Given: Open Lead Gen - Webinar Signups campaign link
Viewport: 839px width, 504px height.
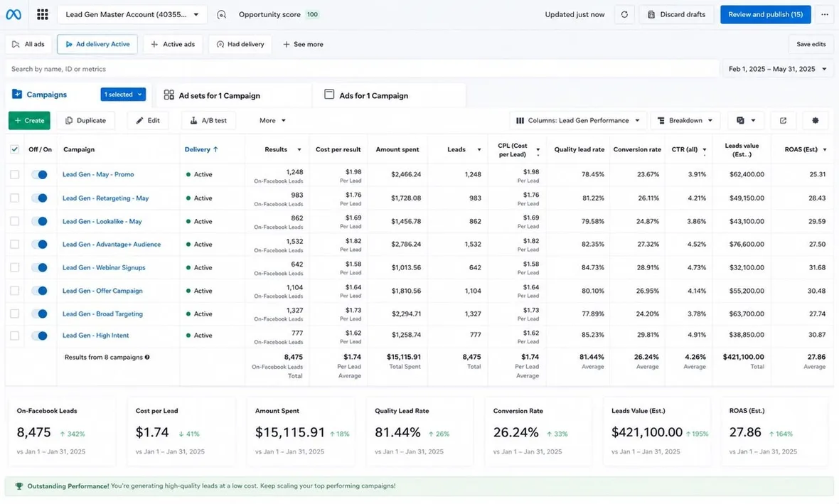Looking at the screenshot, I should pos(104,267).
